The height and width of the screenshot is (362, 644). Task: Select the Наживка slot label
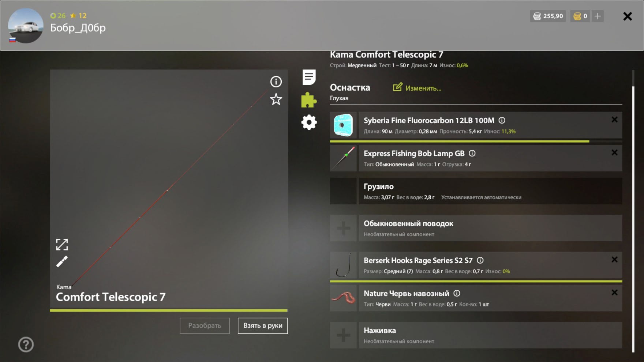(x=379, y=331)
